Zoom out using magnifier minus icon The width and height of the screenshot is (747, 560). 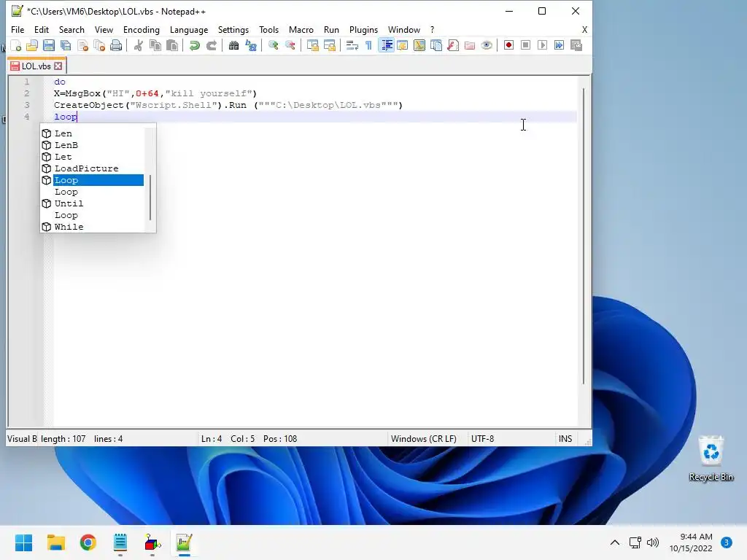(x=290, y=46)
